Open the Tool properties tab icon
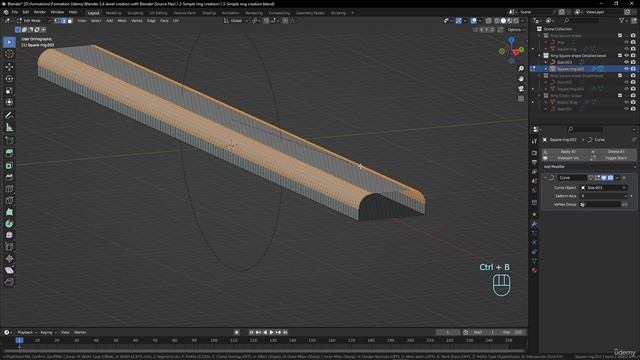This screenshot has width=640, height=360. [x=534, y=141]
